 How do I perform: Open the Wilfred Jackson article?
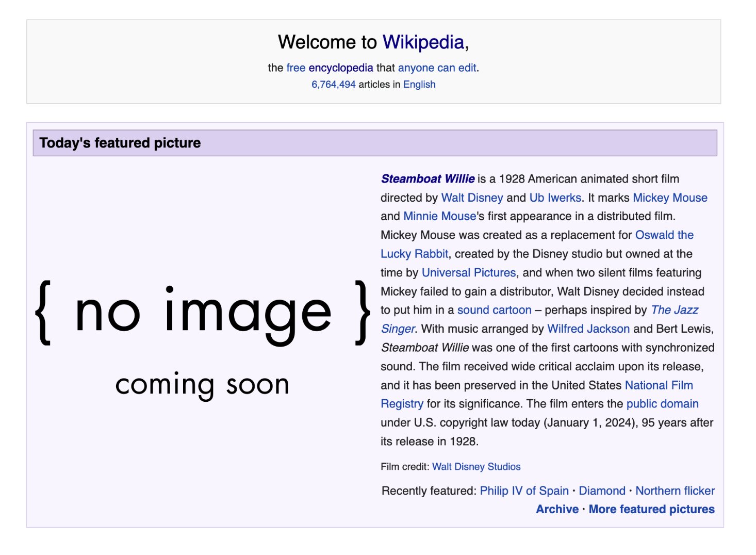[x=588, y=329]
